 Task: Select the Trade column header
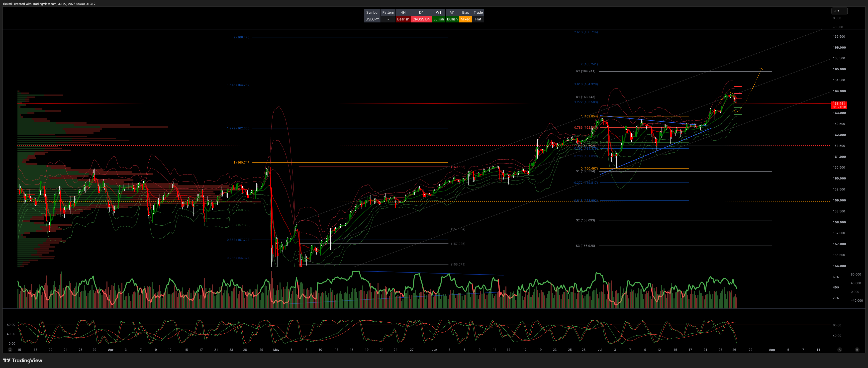pos(478,12)
